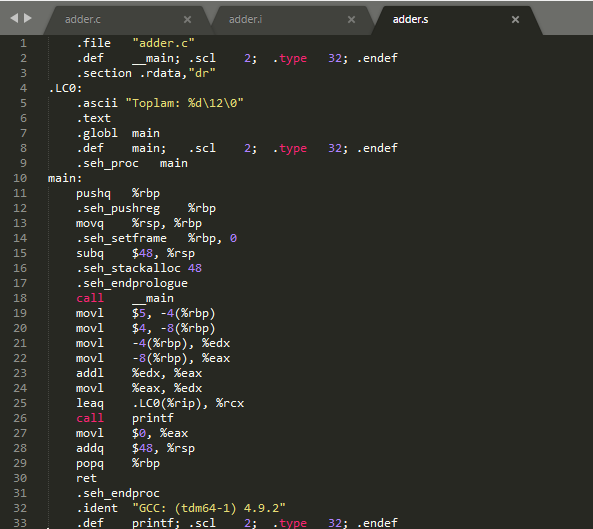Click .seh_endproc directive

pyautogui.click(x=118, y=493)
